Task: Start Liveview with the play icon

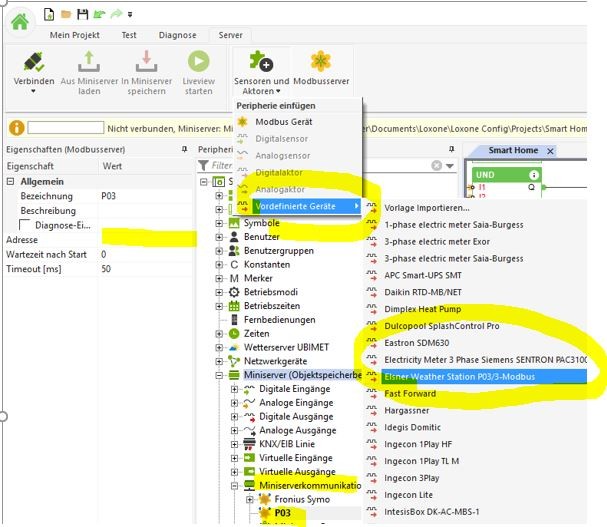Action: coord(198,62)
